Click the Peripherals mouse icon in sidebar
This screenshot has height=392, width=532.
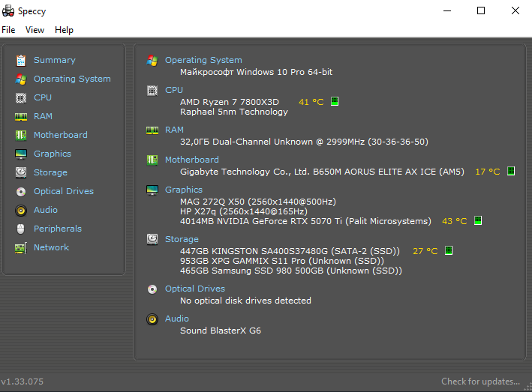(x=21, y=229)
